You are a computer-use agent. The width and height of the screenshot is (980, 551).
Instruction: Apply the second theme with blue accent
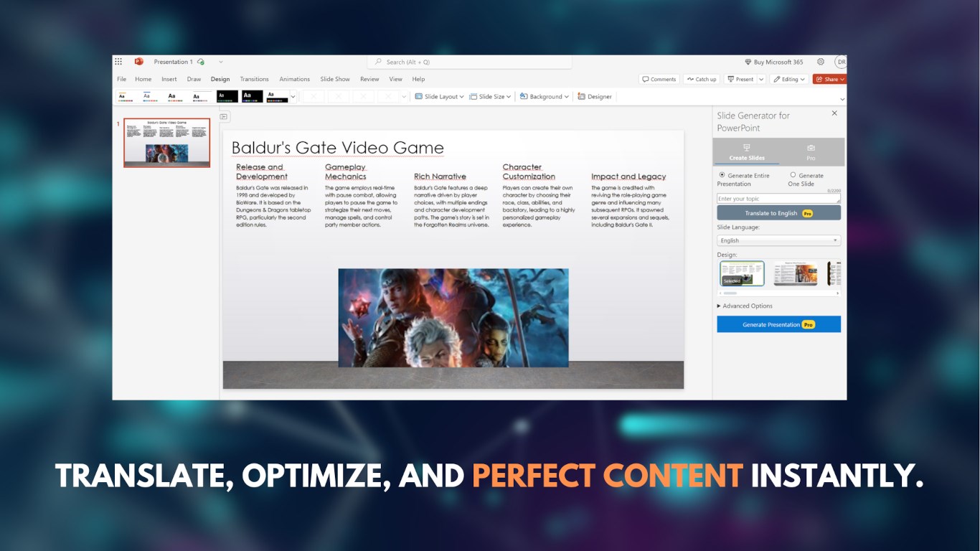pos(150,96)
